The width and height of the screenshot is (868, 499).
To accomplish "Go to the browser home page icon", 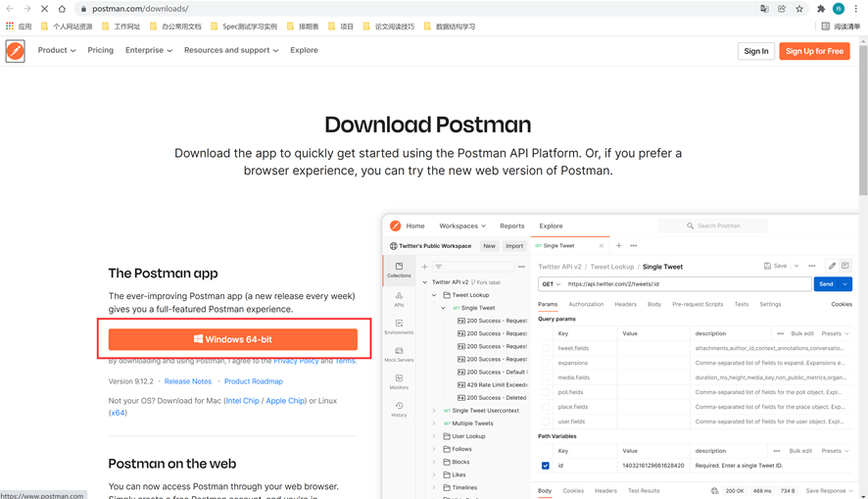I will [x=62, y=9].
